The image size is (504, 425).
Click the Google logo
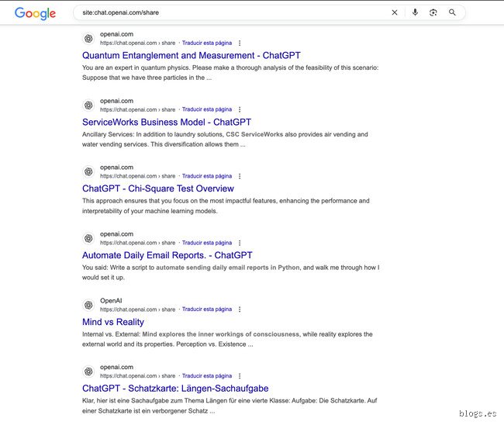point(36,13)
